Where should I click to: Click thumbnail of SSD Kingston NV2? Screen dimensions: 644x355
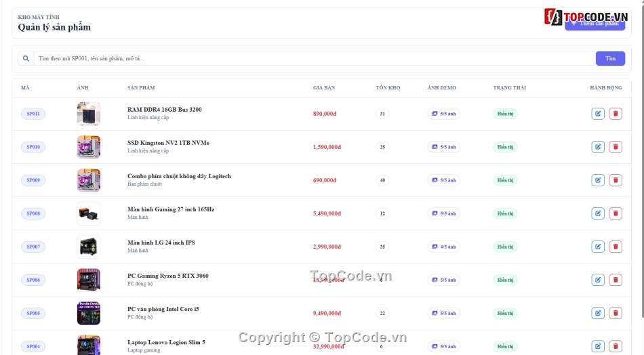(89, 147)
